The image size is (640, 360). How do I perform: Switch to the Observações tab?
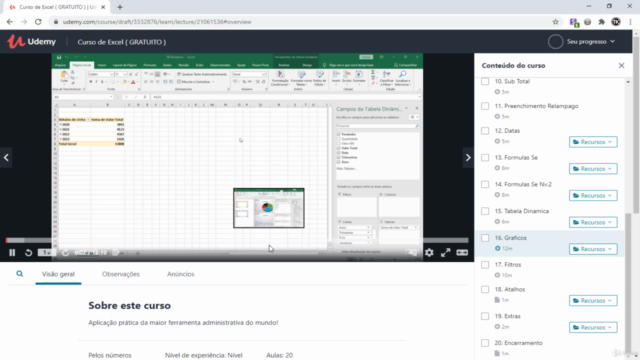click(x=121, y=274)
